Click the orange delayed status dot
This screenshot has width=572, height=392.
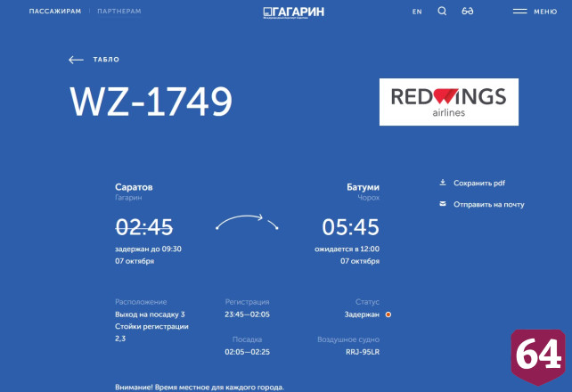(x=388, y=314)
